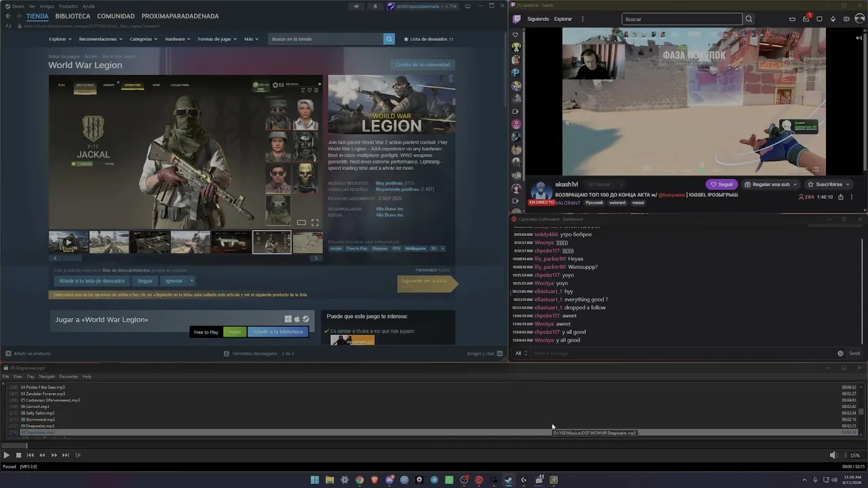Follow akash1vl with purple Seguir button
The height and width of the screenshot is (488, 868).
[722, 184]
